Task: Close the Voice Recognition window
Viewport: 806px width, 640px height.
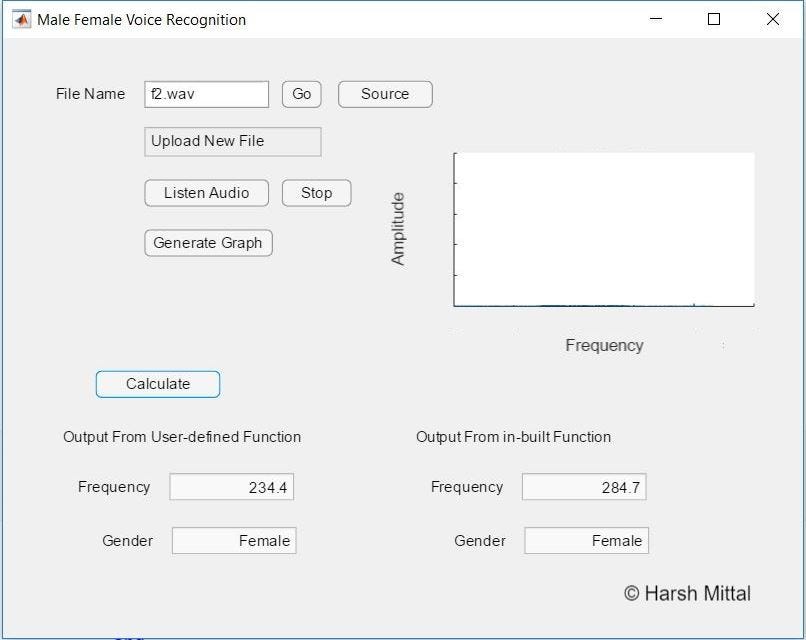Action: [x=773, y=20]
